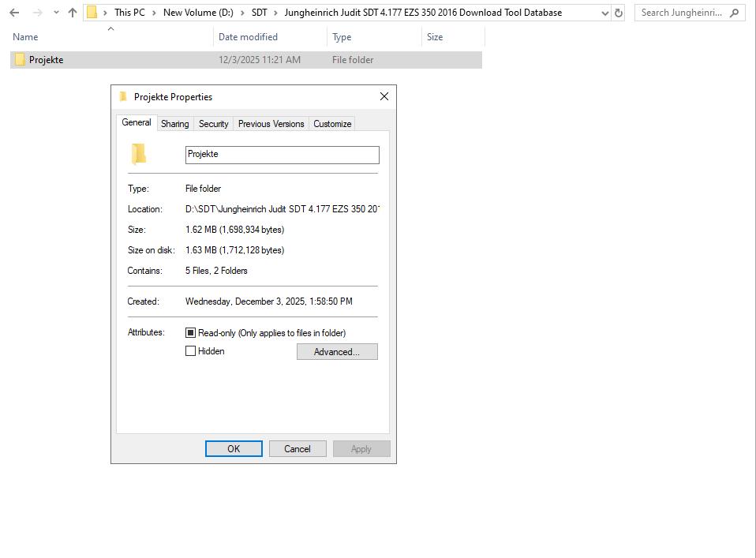
Task: Open the Customize tab
Action: (332, 124)
